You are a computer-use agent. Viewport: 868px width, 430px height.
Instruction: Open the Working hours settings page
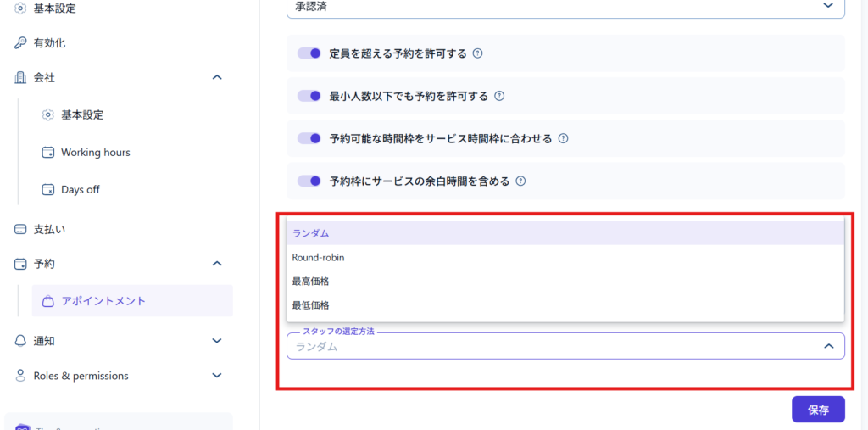[x=95, y=153]
